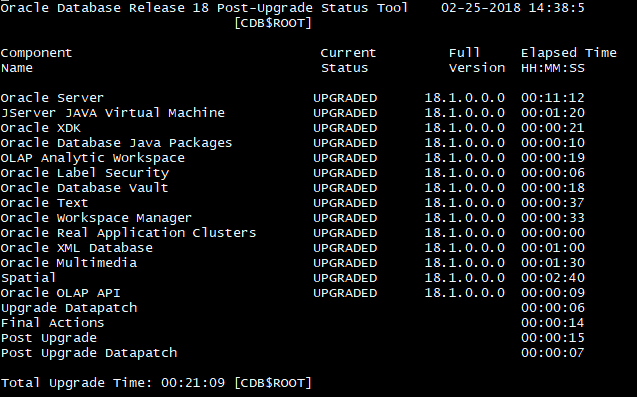This screenshot has width=637, height=397.
Task: Click Oracle Workspace Manager entry
Action: [96, 218]
